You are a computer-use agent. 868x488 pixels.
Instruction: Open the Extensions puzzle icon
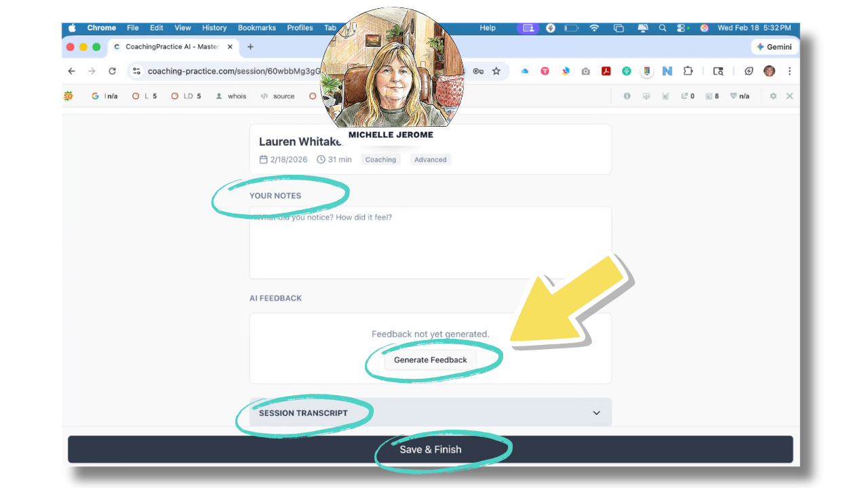click(x=688, y=71)
